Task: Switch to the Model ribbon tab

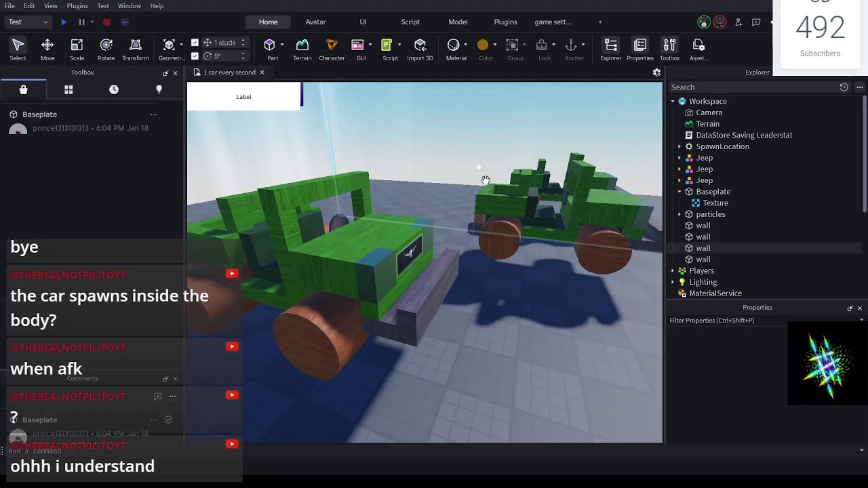Action: point(458,22)
